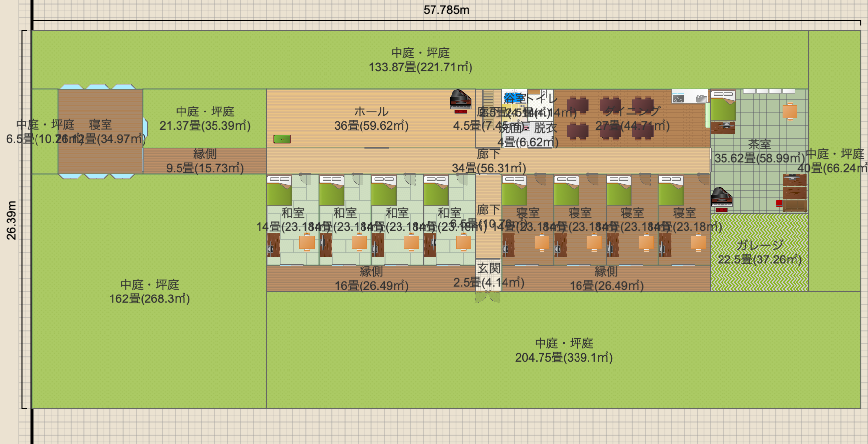Viewport: 868px width, 444px height.
Task: Click the green object in the ホール
Action: click(282, 139)
